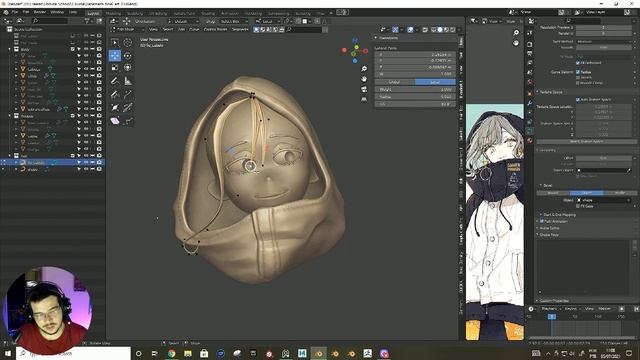Click the control point Radius field
The width and height of the screenshot is (640, 360).
click(415, 97)
